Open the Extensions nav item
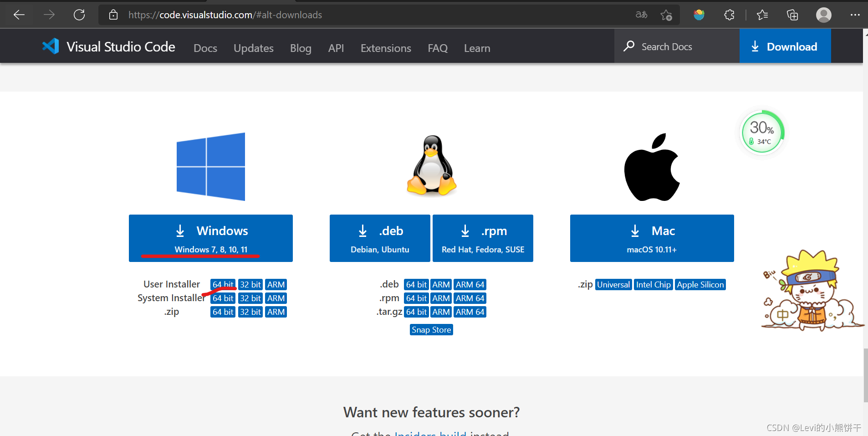The image size is (868, 436). pyautogui.click(x=386, y=48)
